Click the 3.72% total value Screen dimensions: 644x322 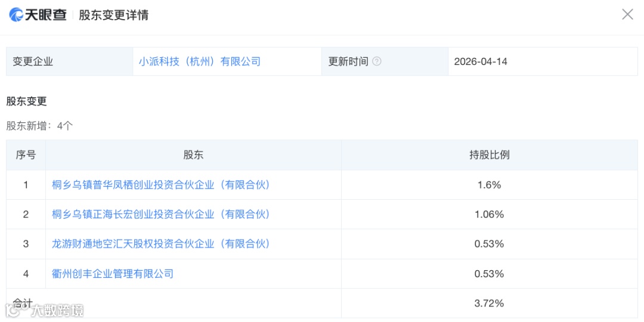[489, 304]
